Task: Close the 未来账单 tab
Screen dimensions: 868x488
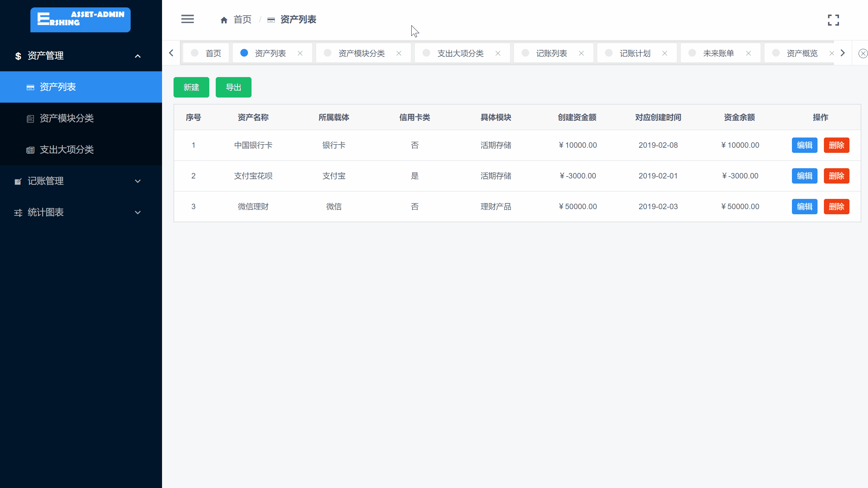Action: (x=748, y=53)
